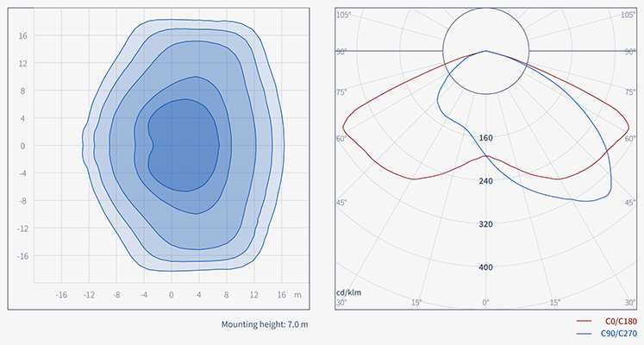644x345 pixels.
Task: Click the cd/klm unit label
Action: coord(347,293)
